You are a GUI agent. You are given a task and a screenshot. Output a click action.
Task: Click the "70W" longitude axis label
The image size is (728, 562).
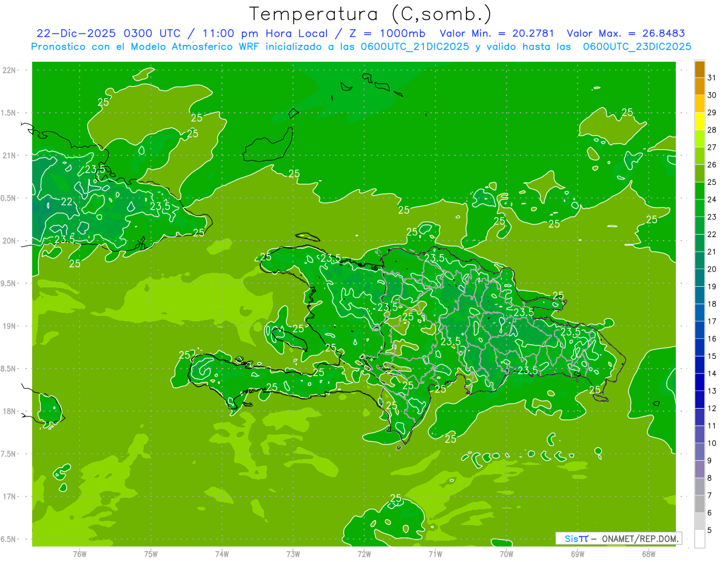(507, 554)
